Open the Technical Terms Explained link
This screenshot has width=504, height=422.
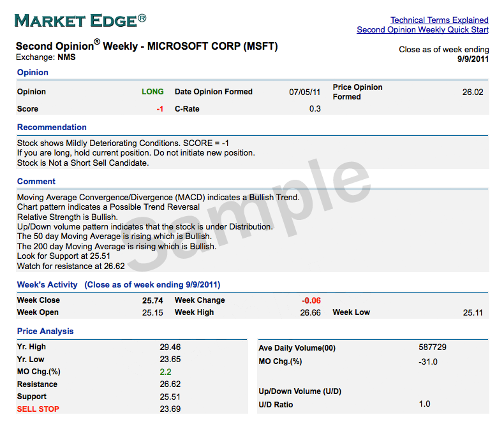[440, 20]
